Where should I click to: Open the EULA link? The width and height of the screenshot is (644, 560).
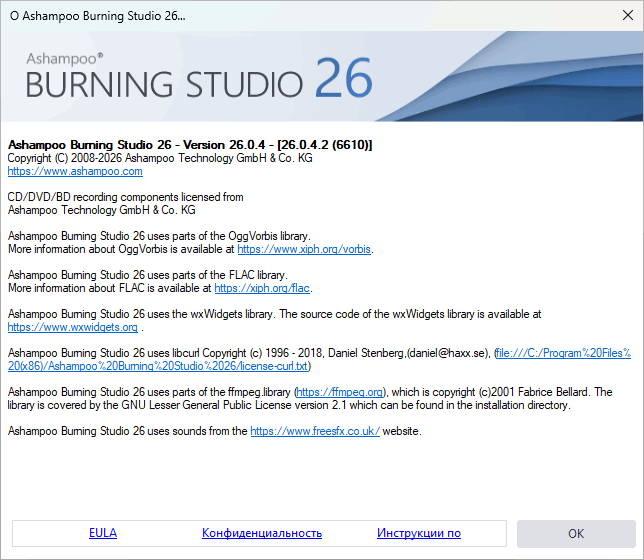click(x=103, y=533)
